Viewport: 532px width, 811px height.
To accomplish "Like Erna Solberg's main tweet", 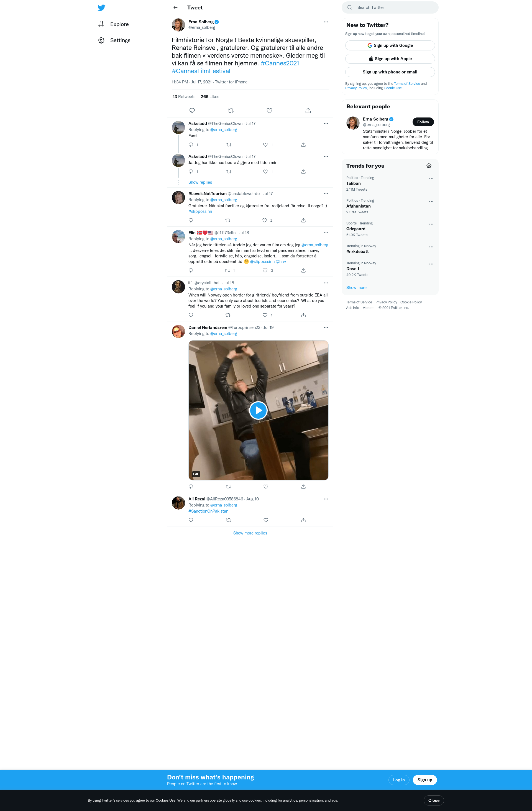I will (x=269, y=110).
